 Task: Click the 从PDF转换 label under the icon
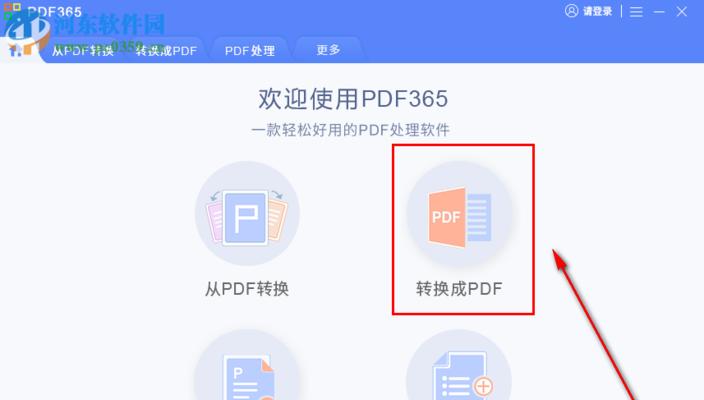tap(247, 289)
